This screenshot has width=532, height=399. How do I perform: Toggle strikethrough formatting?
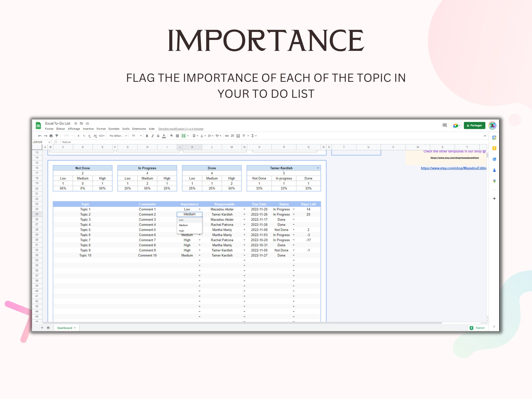(x=158, y=136)
